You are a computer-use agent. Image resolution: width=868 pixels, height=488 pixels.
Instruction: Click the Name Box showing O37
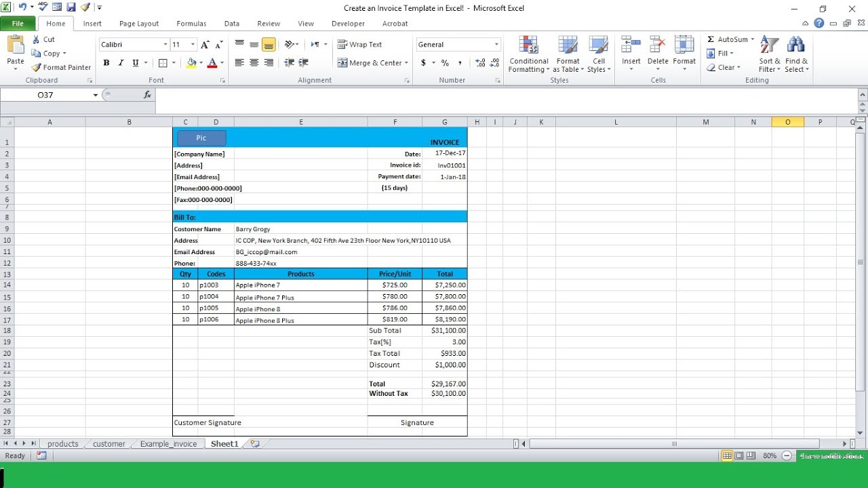pyautogui.click(x=45, y=95)
